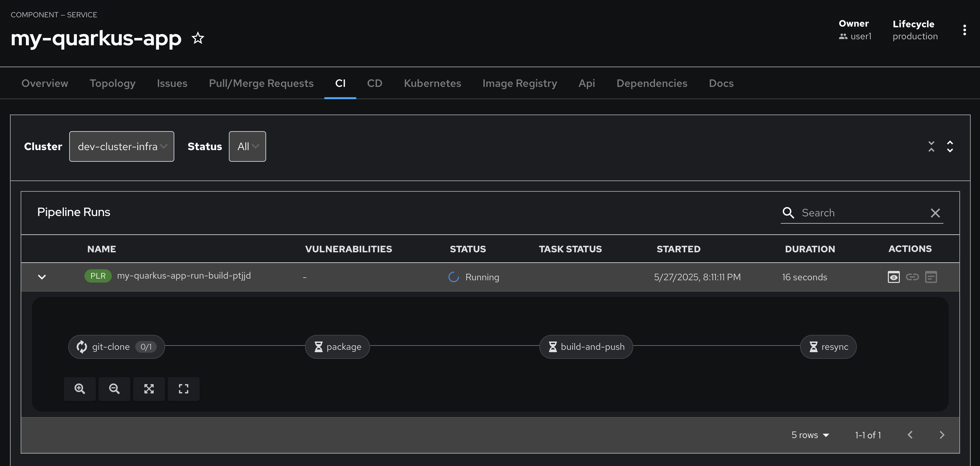Zoom in the pipeline graph
This screenshot has height=466, width=980.
(x=80, y=389)
